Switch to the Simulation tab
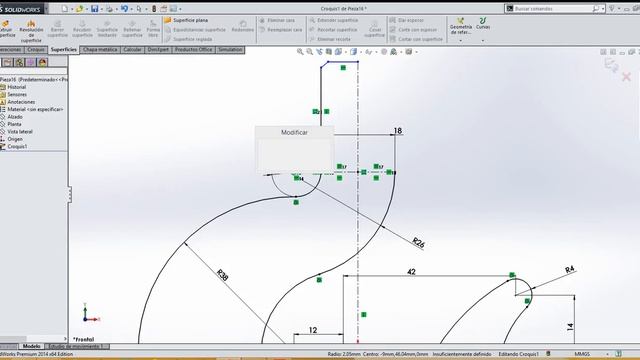This screenshot has height=360, width=640. (x=230, y=49)
